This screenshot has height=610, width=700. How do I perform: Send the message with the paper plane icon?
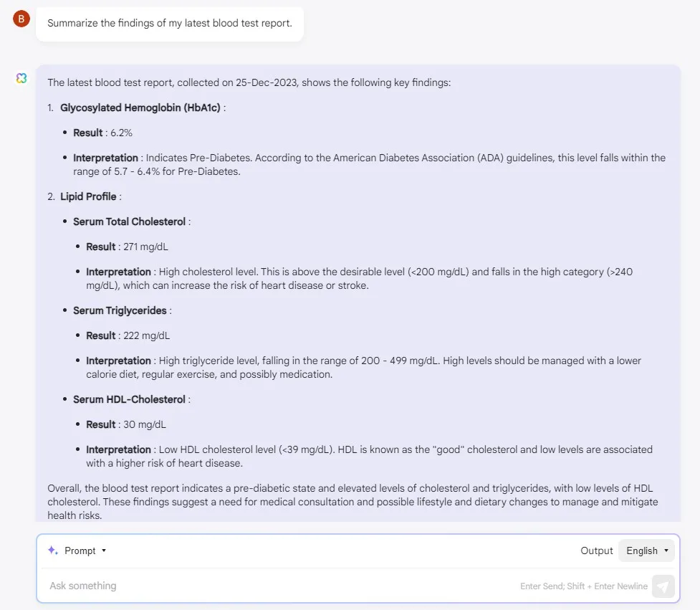pos(663,586)
